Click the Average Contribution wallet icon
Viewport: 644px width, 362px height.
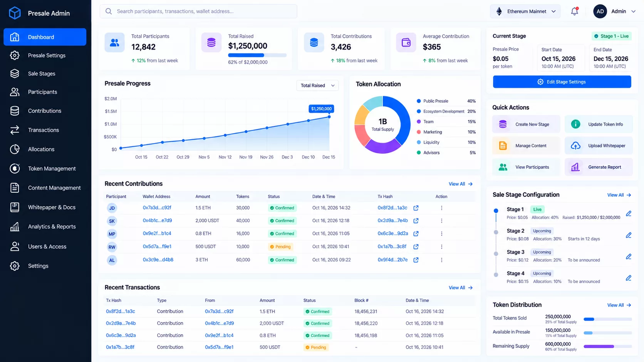[406, 43]
